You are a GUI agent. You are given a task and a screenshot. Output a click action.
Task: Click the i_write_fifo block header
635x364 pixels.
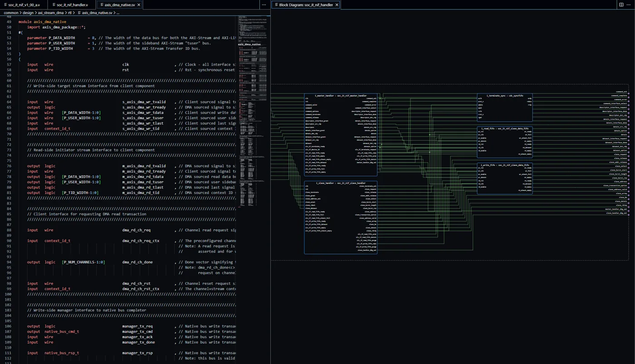[505, 165]
